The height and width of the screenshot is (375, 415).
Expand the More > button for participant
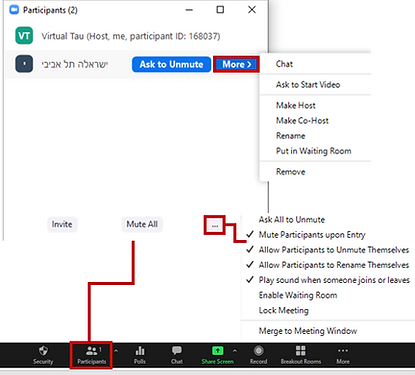tap(236, 64)
